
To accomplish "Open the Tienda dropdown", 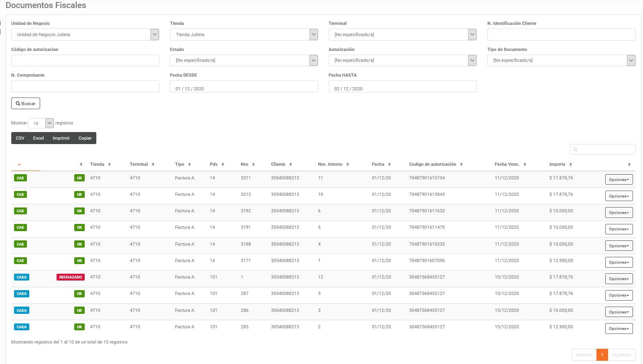I will coord(244,35).
